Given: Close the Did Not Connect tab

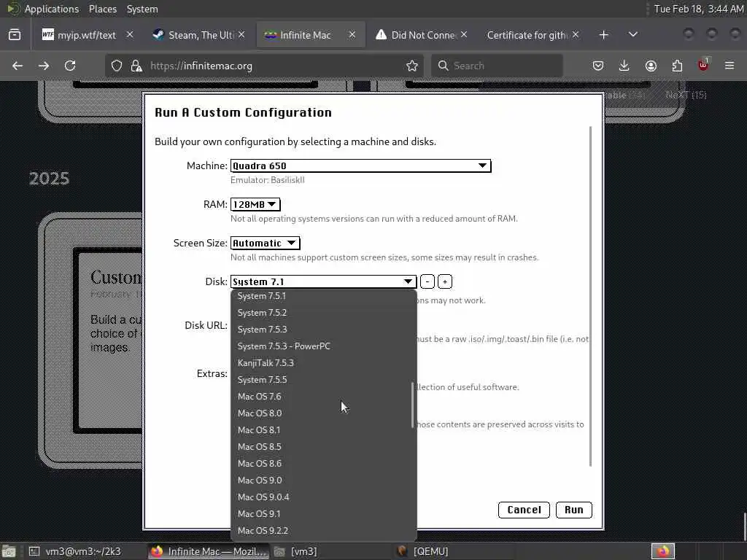Looking at the screenshot, I should point(464,35).
